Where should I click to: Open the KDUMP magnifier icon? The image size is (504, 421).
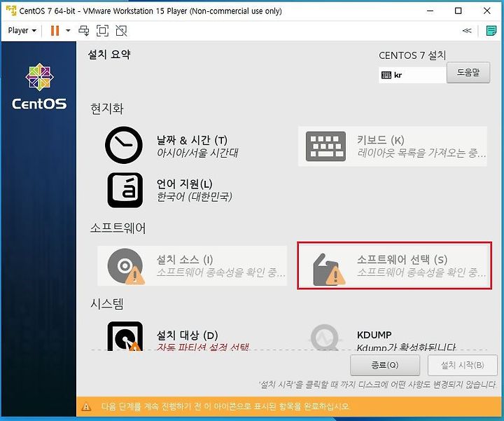coord(325,338)
